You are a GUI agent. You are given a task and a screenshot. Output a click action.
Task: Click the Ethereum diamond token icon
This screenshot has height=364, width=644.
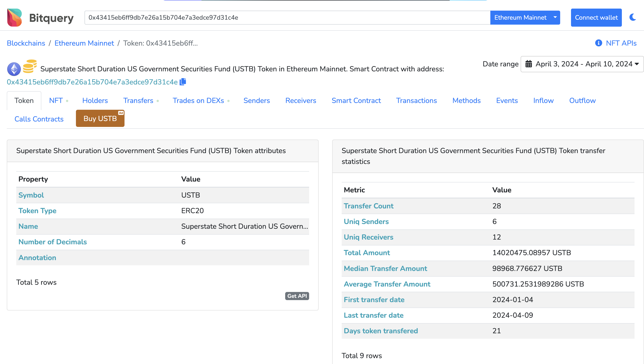point(14,69)
